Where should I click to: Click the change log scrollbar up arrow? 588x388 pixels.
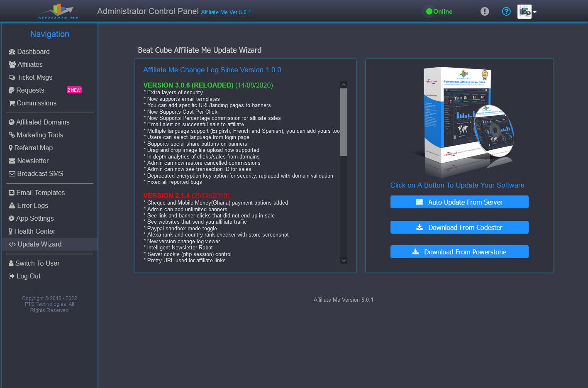344,85
